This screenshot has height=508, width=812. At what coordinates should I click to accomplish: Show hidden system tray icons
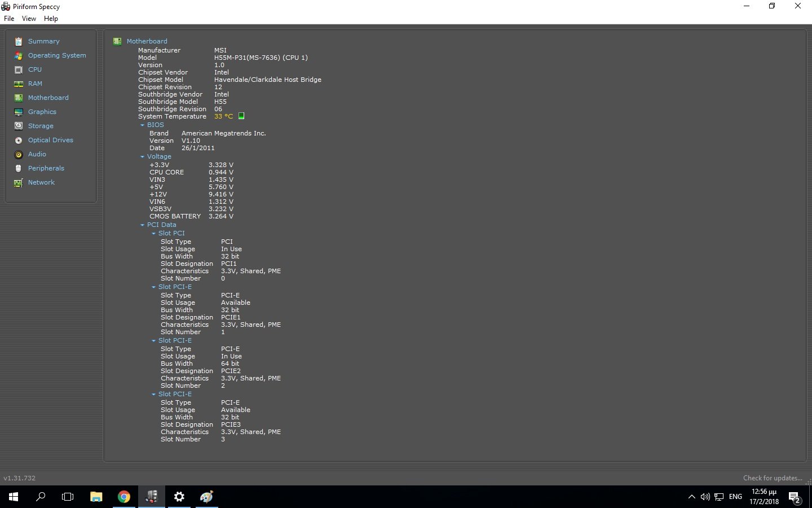(691, 497)
